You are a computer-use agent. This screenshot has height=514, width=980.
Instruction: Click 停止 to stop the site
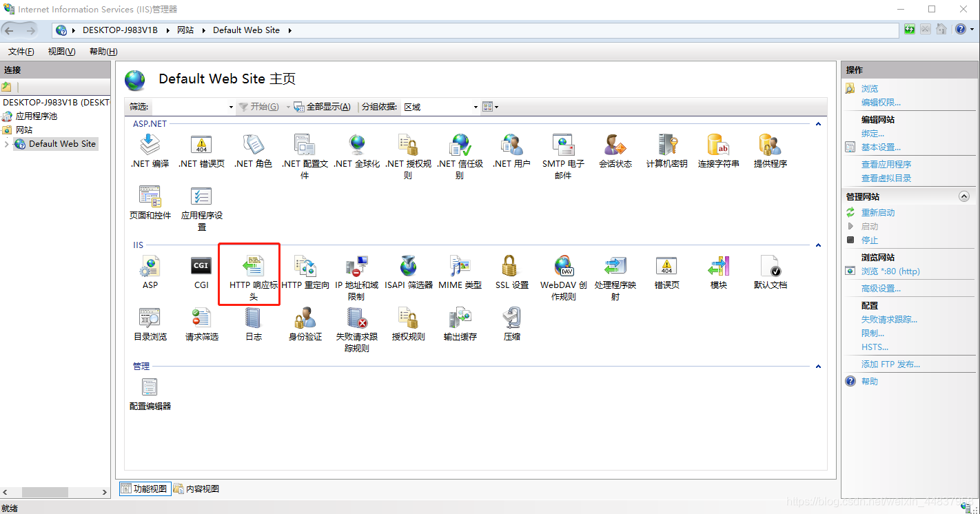pos(870,240)
